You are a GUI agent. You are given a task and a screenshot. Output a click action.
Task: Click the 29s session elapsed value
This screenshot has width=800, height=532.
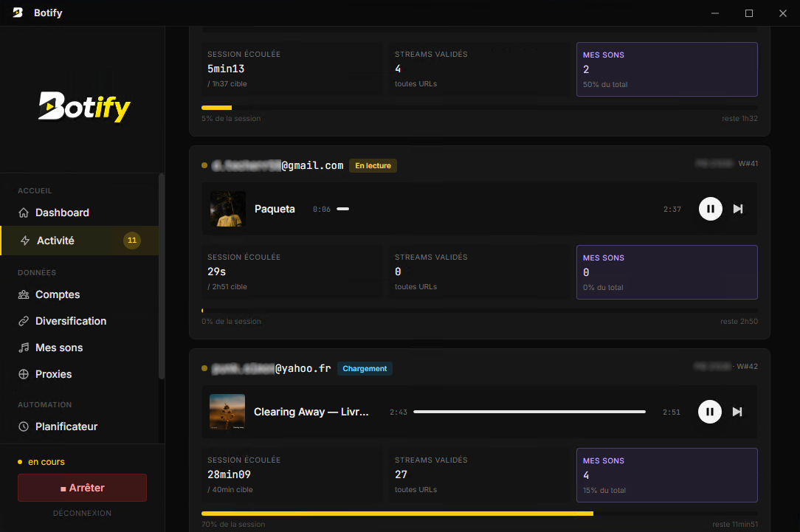tap(216, 272)
